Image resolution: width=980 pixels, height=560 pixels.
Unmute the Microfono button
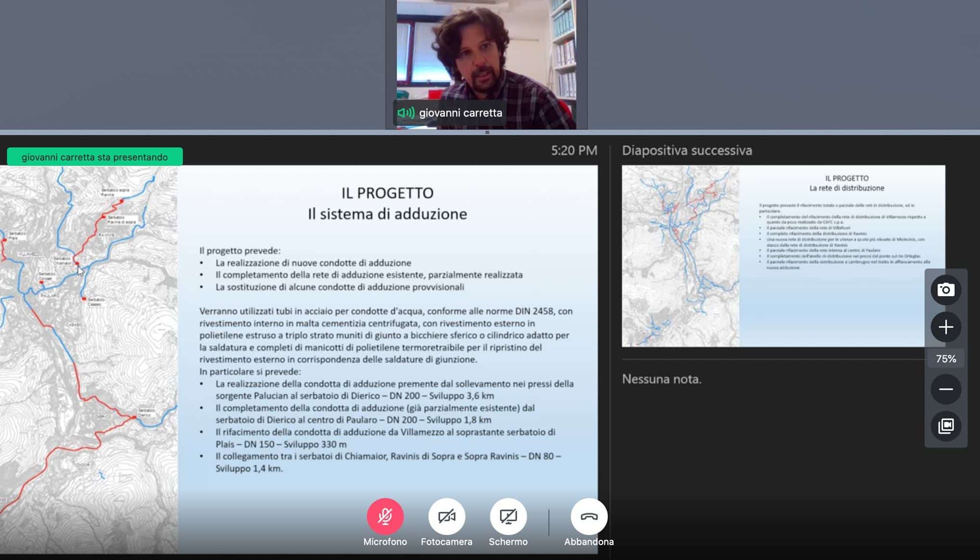385,516
